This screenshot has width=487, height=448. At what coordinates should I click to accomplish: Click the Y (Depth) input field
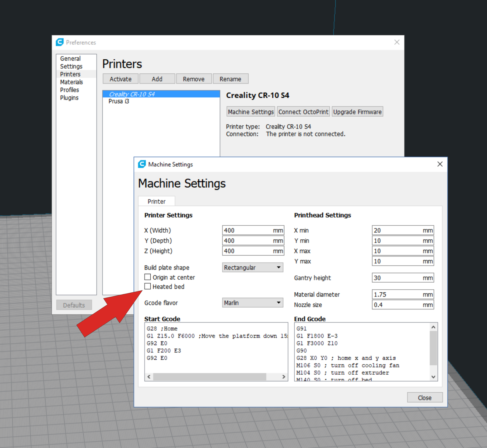click(x=253, y=241)
